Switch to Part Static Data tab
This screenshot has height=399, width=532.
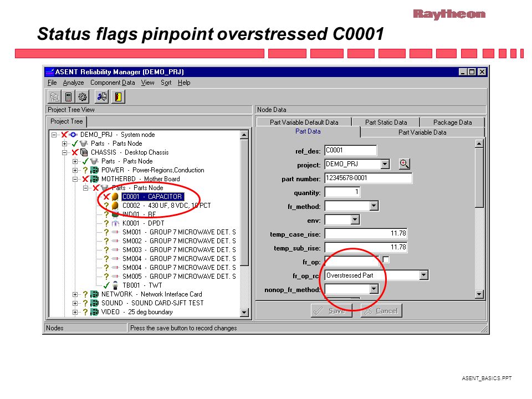[x=386, y=122]
